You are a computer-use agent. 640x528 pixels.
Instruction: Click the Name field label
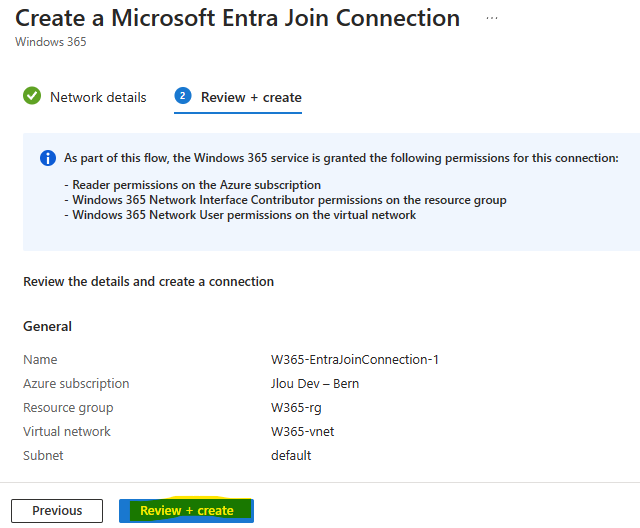[x=40, y=359]
